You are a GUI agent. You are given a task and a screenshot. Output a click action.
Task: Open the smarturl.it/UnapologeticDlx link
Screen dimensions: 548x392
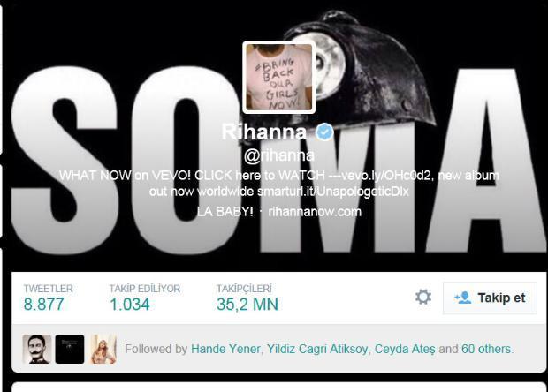pos(332,192)
